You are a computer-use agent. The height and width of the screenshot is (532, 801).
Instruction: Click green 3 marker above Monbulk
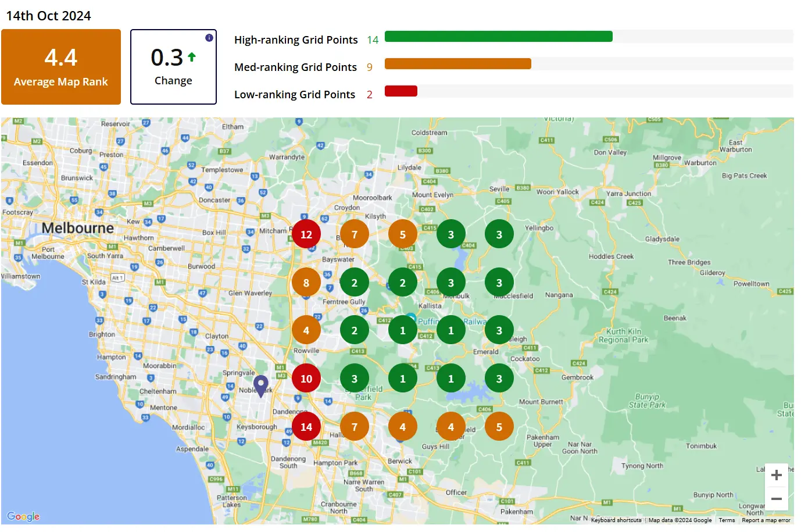(451, 283)
